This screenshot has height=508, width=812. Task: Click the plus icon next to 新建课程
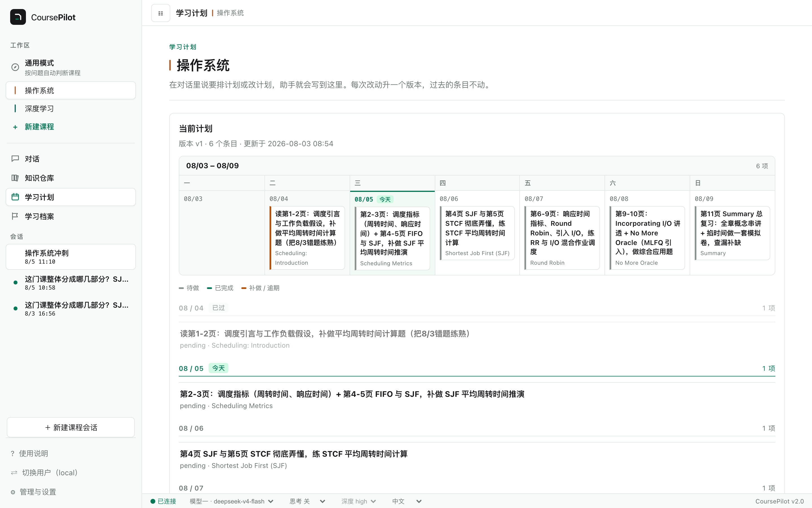pyautogui.click(x=15, y=127)
